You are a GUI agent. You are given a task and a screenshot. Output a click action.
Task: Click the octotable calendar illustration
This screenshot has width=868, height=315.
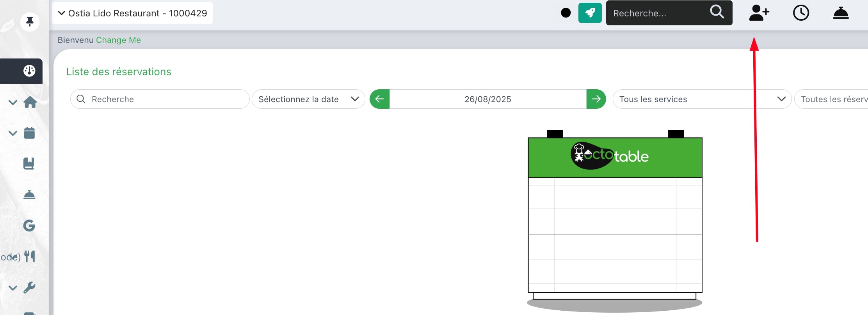[615, 221]
